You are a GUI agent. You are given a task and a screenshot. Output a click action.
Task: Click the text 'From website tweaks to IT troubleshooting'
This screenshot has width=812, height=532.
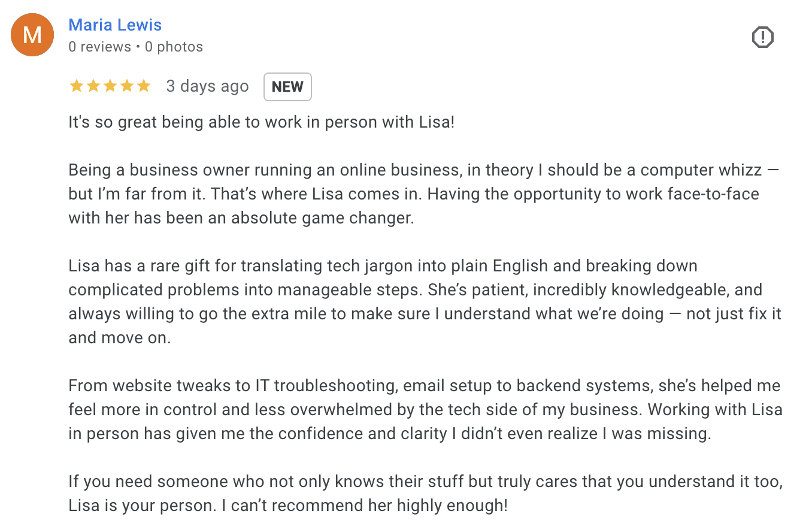tap(216, 386)
